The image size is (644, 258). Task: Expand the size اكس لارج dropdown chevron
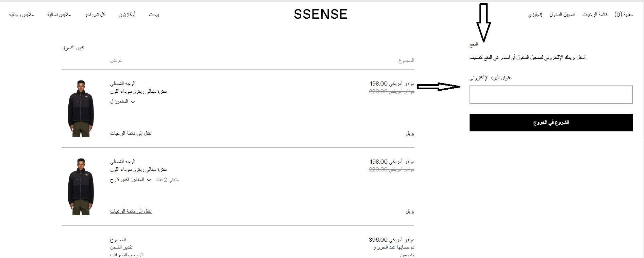click(149, 180)
